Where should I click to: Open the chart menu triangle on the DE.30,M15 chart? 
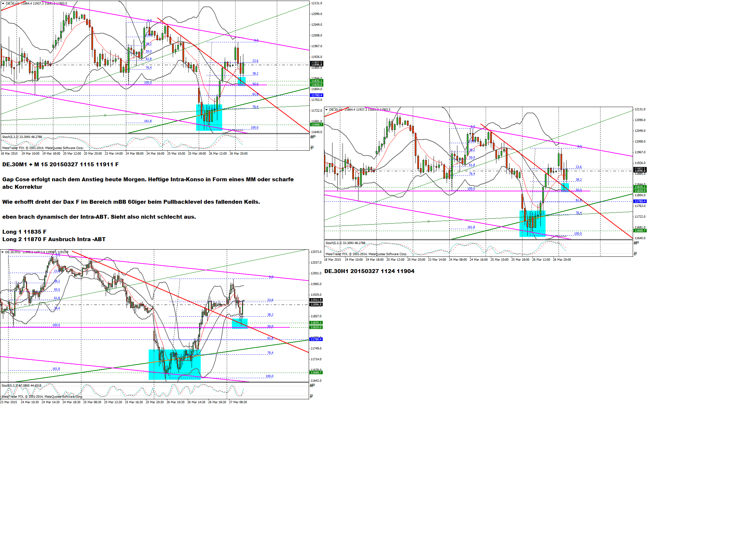pyautogui.click(x=2, y=252)
